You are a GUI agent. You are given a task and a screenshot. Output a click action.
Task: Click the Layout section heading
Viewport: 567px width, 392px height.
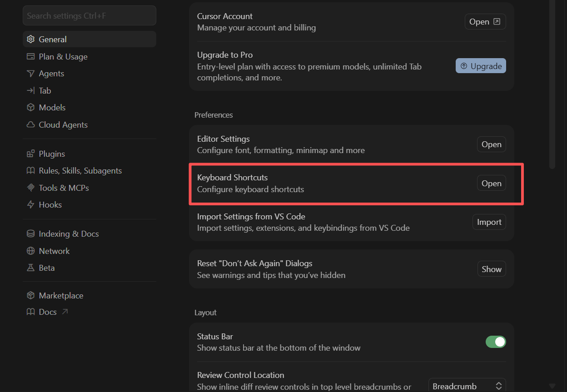tap(205, 313)
